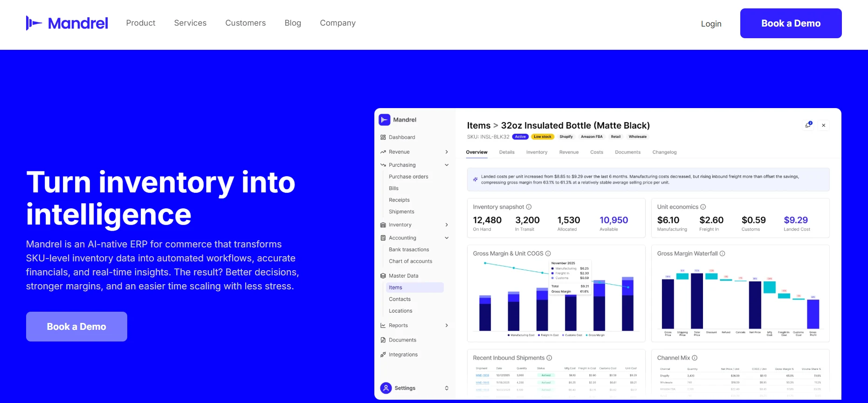Expand the Reports sidebar section
This screenshot has height=403, width=868.
447,326
